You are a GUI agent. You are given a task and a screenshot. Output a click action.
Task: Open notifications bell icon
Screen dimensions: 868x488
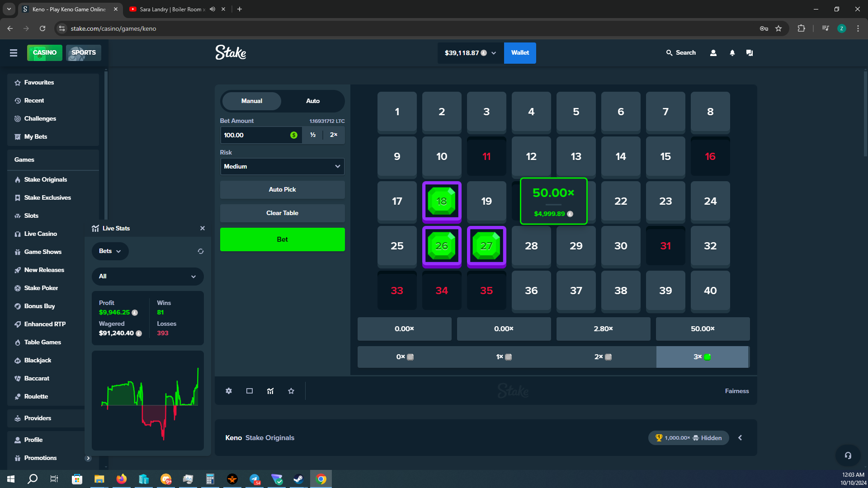[732, 53]
